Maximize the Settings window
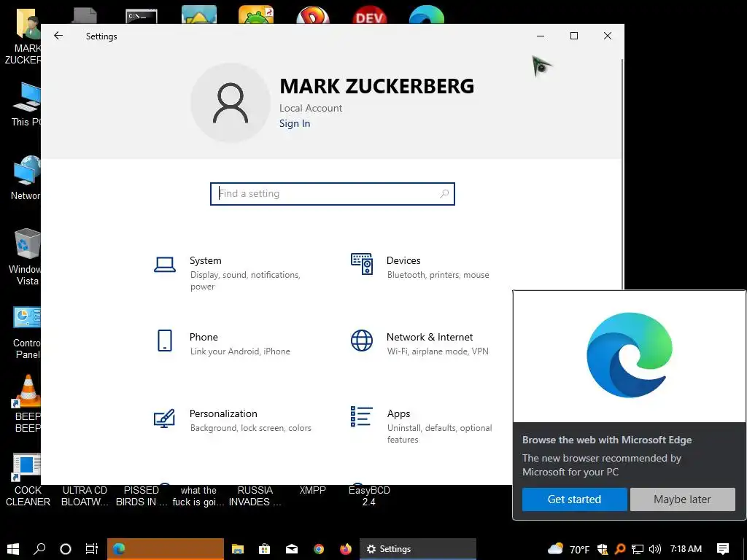 [x=574, y=36]
